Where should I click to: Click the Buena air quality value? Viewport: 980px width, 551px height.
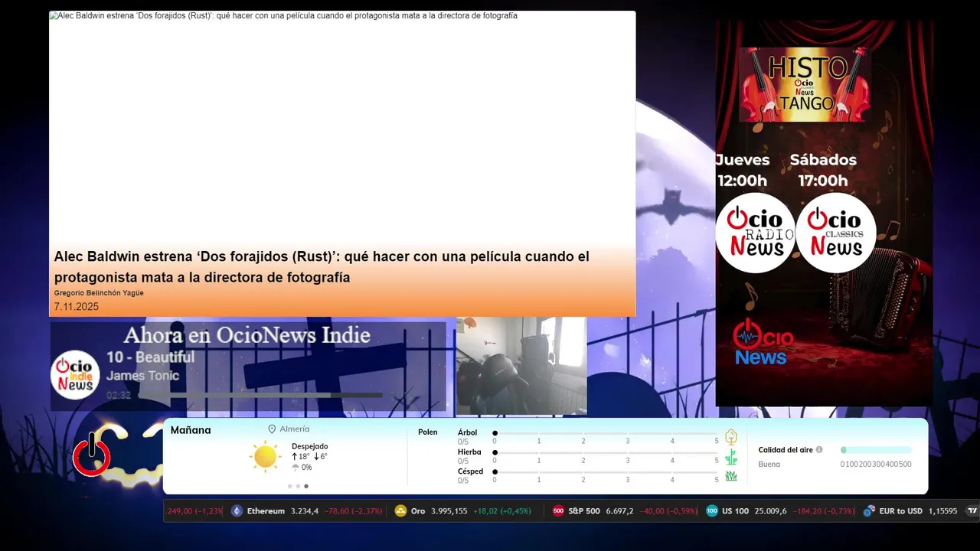pyautogui.click(x=769, y=465)
